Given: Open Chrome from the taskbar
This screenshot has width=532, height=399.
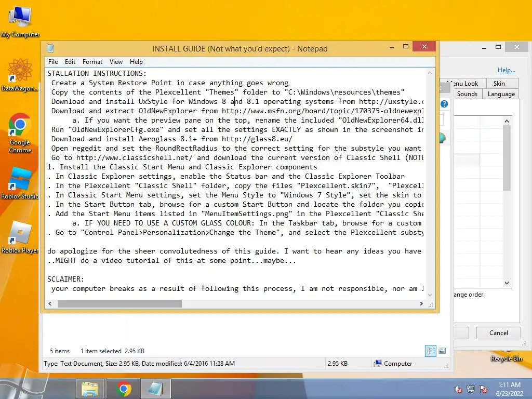Looking at the screenshot, I should tap(124, 389).
